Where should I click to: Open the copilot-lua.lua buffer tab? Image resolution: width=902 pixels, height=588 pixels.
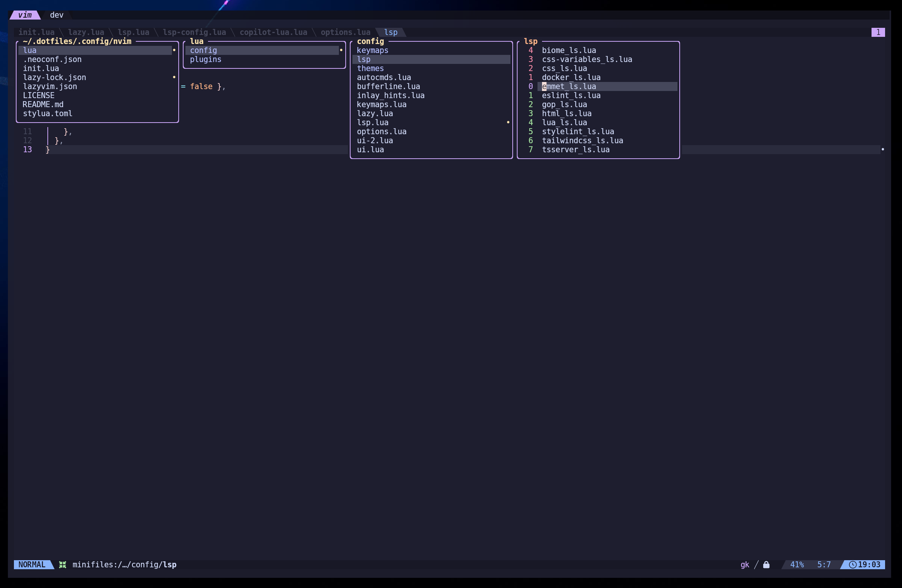pos(273,32)
